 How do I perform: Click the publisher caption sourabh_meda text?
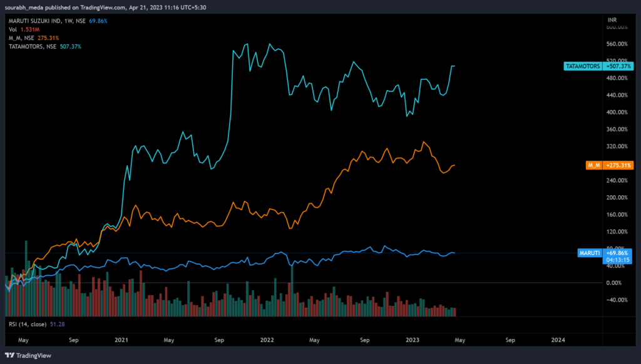pyautogui.click(x=24, y=8)
